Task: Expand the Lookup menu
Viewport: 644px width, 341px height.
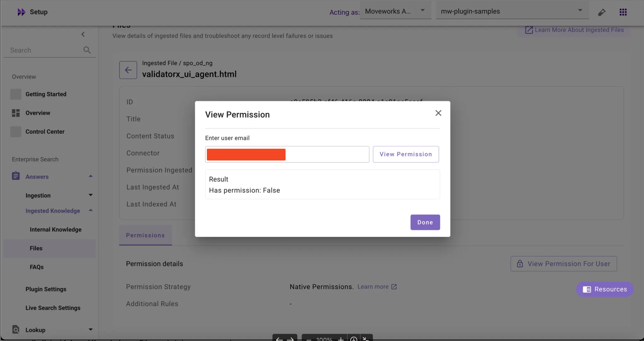Action: click(x=90, y=330)
